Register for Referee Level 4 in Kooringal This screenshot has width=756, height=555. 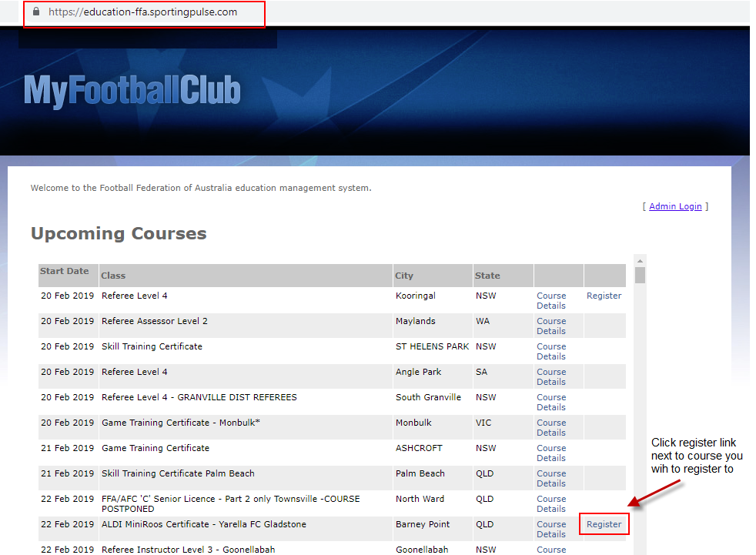(x=604, y=296)
